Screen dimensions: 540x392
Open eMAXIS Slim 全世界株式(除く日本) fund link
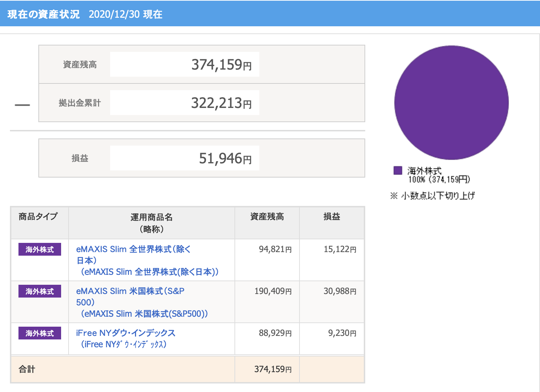click(147, 261)
